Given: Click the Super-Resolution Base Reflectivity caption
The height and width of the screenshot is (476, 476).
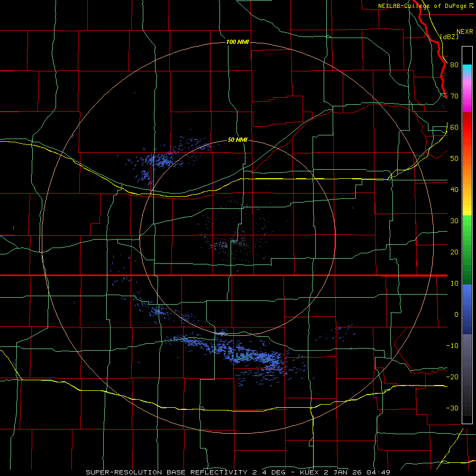Looking at the screenshot, I should coord(237,472).
